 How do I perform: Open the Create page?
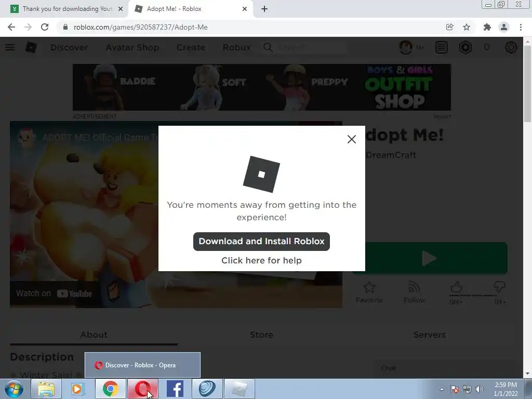(x=191, y=47)
